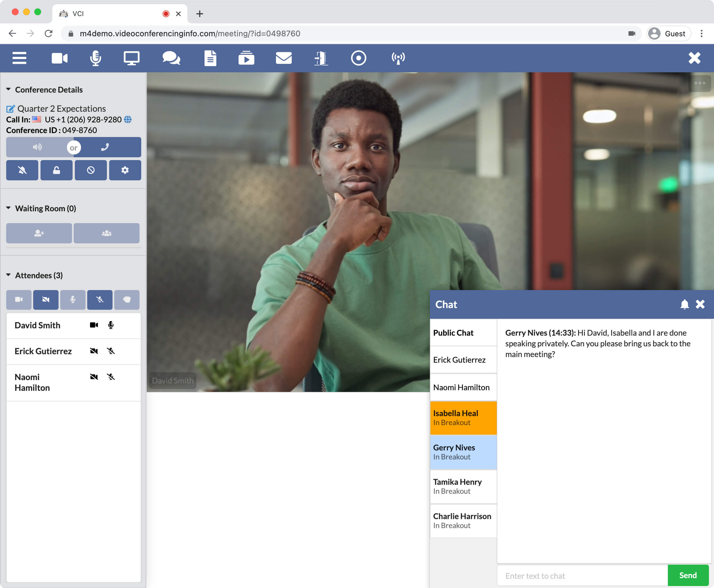The width and height of the screenshot is (714, 588).
Task: Toggle the video camera in the toolbar
Action: click(x=60, y=58)
